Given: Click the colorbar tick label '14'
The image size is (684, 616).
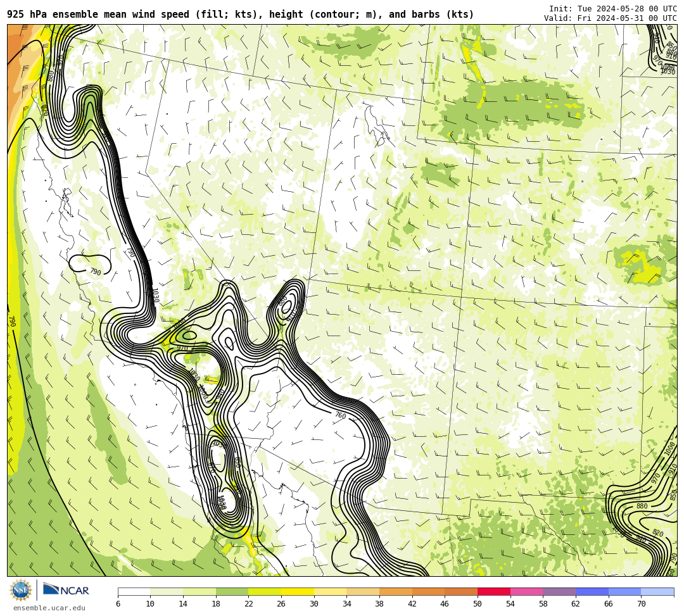Looking at the screenshot, I should pos(183,604).
